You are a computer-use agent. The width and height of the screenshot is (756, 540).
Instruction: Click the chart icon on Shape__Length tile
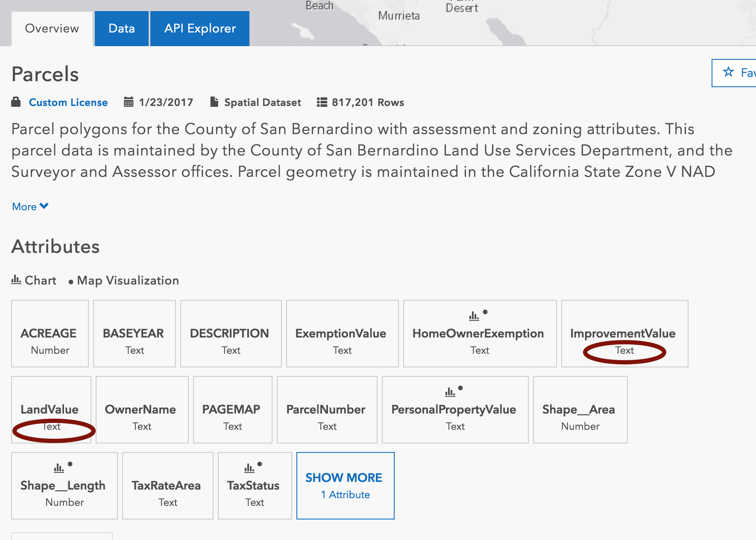coord(59,468)
